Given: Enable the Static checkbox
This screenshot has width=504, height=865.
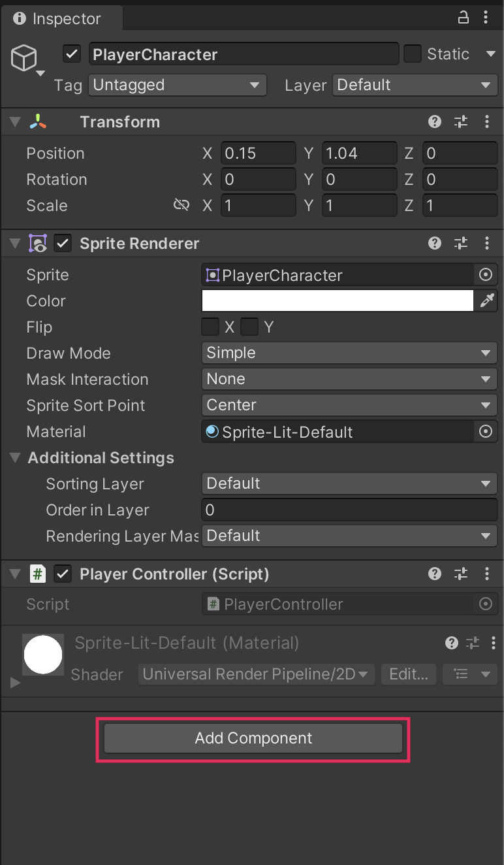Looking at the screenshot, I should (412, 54).
